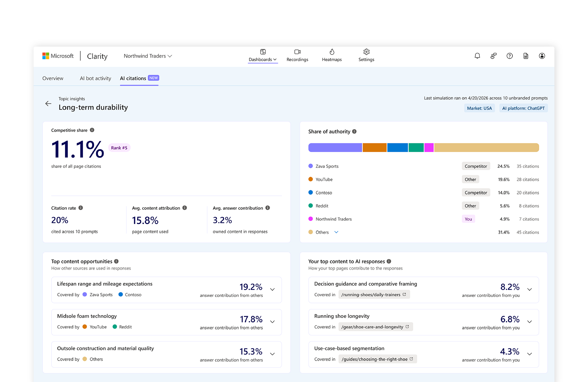Switch to the AI bot activity tab
Screen dimensions: 588x382
click(95, 78)
